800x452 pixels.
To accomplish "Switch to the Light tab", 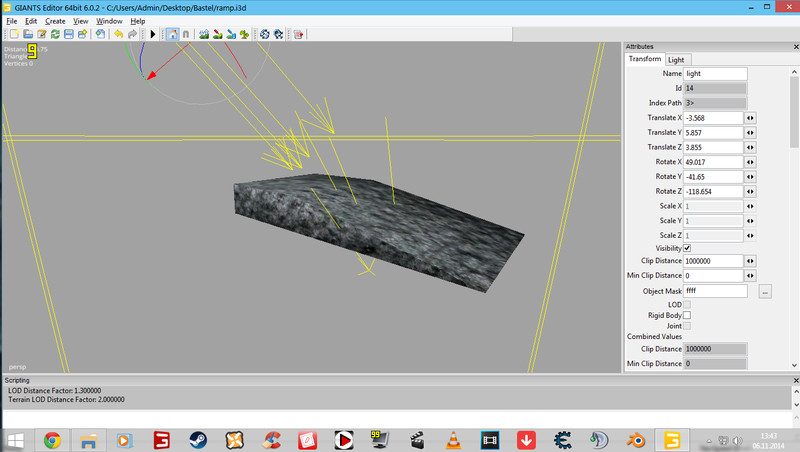I will (677, 60).
